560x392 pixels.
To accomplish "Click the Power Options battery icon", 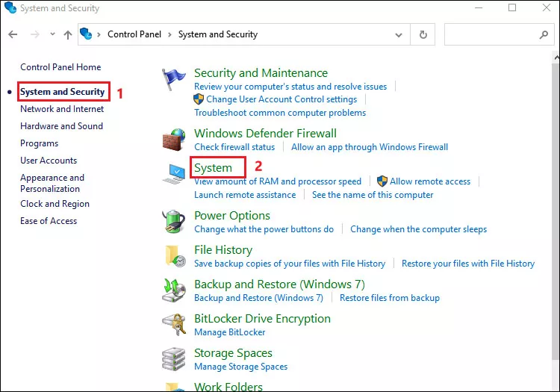I will point(174,221).
